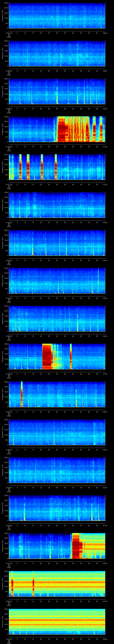The height and width of the screenshot is (644, 114).
Task: Click the 19:50:00 time label
Action: [9, 525]
